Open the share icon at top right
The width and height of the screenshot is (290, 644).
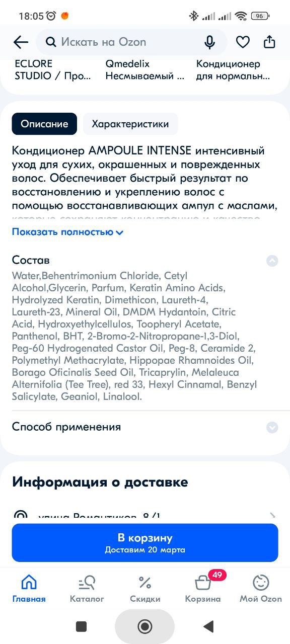pos(270,42)
